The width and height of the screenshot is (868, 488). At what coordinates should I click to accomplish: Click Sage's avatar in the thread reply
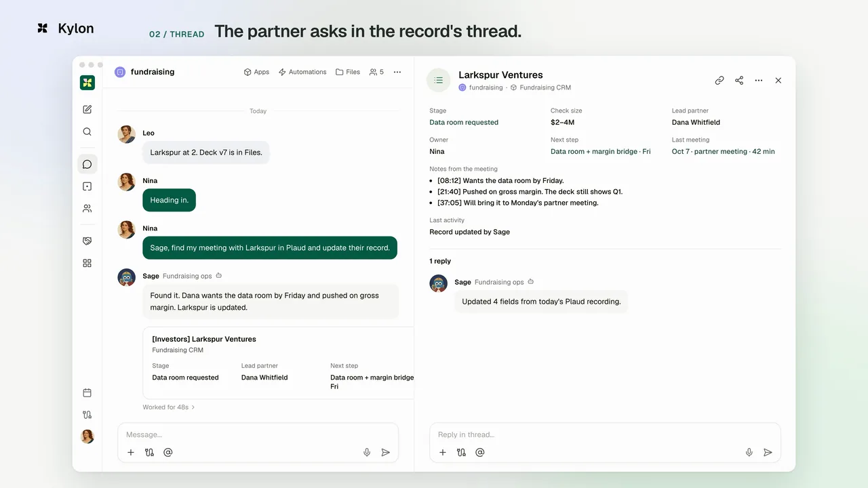click(439, 283)
